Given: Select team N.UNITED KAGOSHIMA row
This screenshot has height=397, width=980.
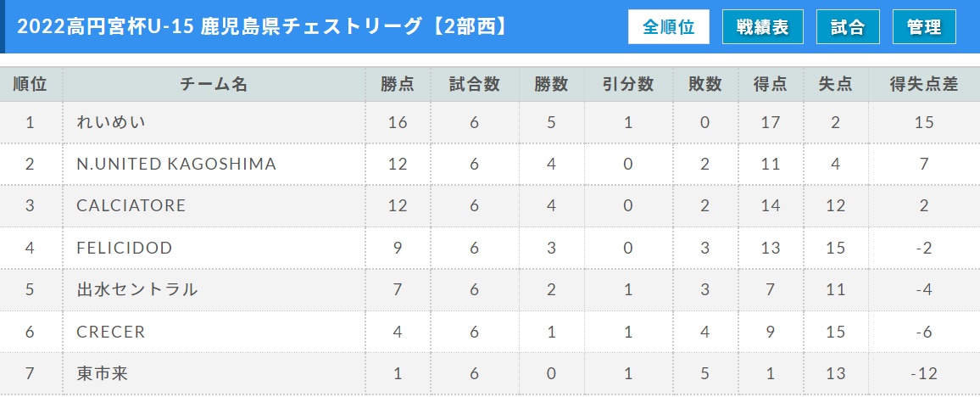Looking at the screenshot, I should pyautogui.click(x=490, y=164).
